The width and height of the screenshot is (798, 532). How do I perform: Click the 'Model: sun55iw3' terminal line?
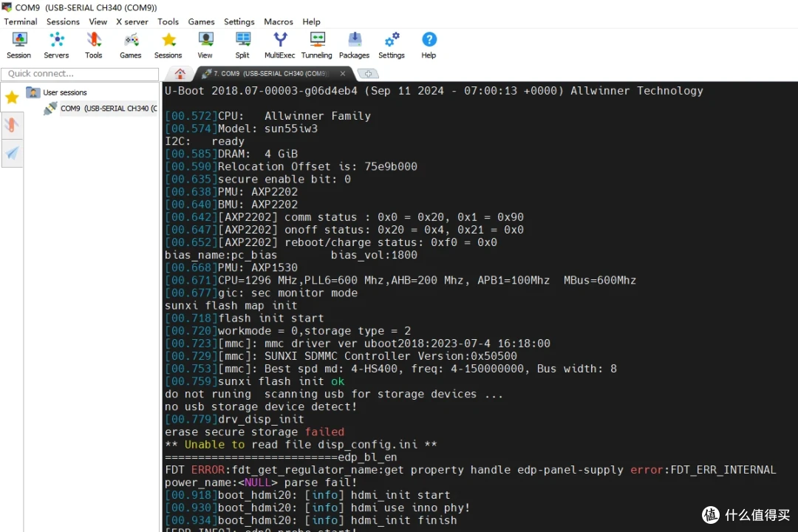(241, 129)
